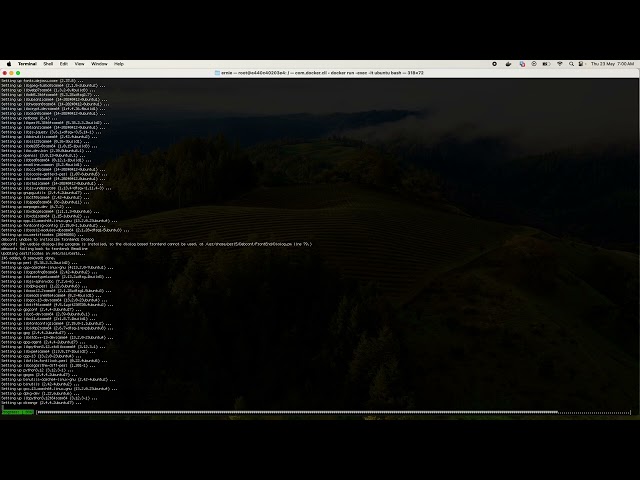The height and width of the screenshot is (480, 640).
Task: Click the Terminal window title text
Action: [322, 73]
